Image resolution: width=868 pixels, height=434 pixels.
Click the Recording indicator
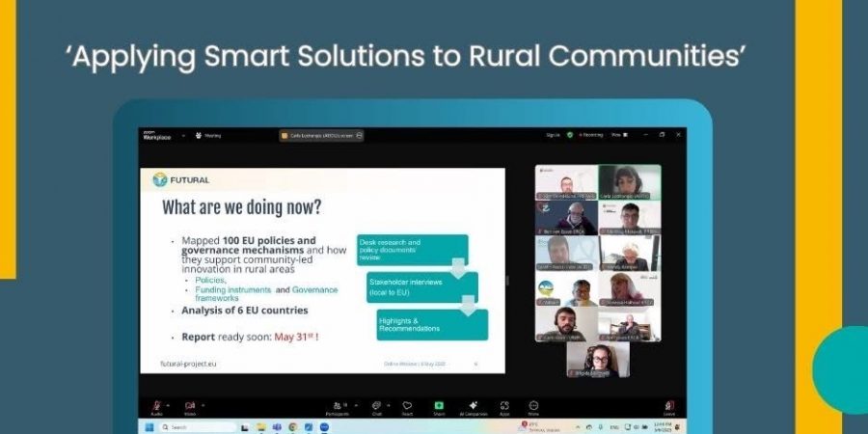point(590,135)
